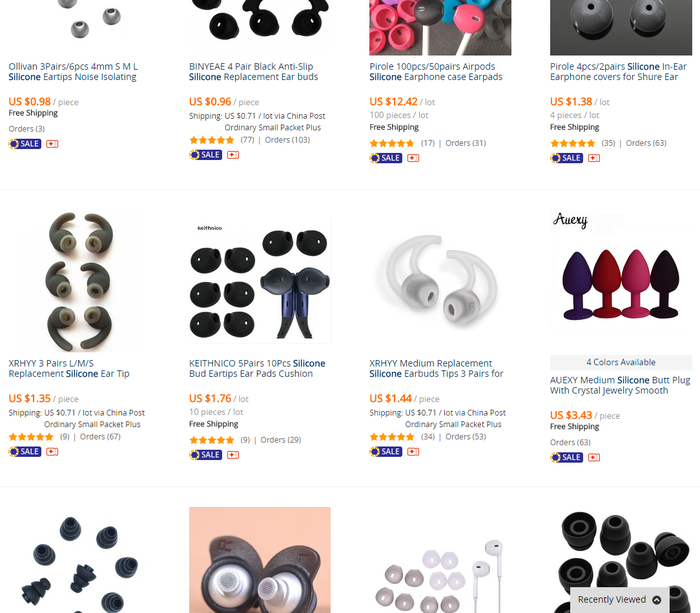Click SALE badge under XRHYY Medium Replacement listing
Image resolution: width=700 pixels, height=613 pixels.
tap(386, 452)
